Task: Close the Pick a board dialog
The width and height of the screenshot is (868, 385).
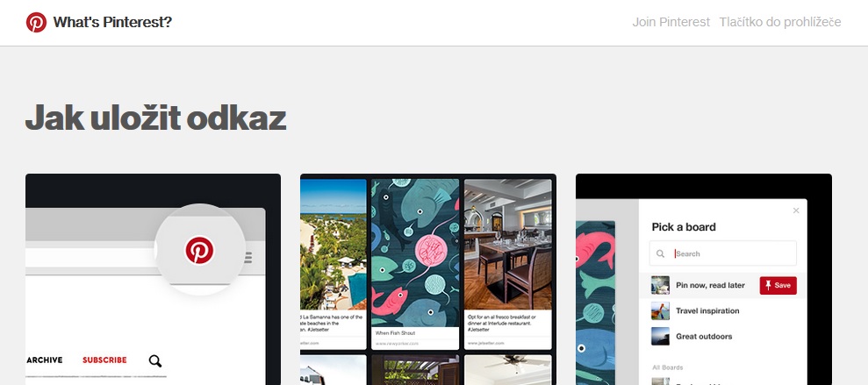Action: [796, 210]
